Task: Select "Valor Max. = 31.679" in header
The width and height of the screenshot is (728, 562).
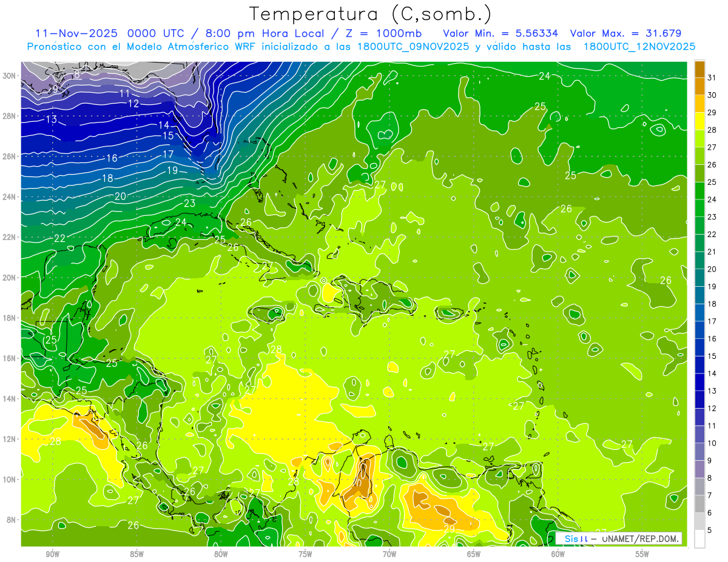Action: [625, 33]
